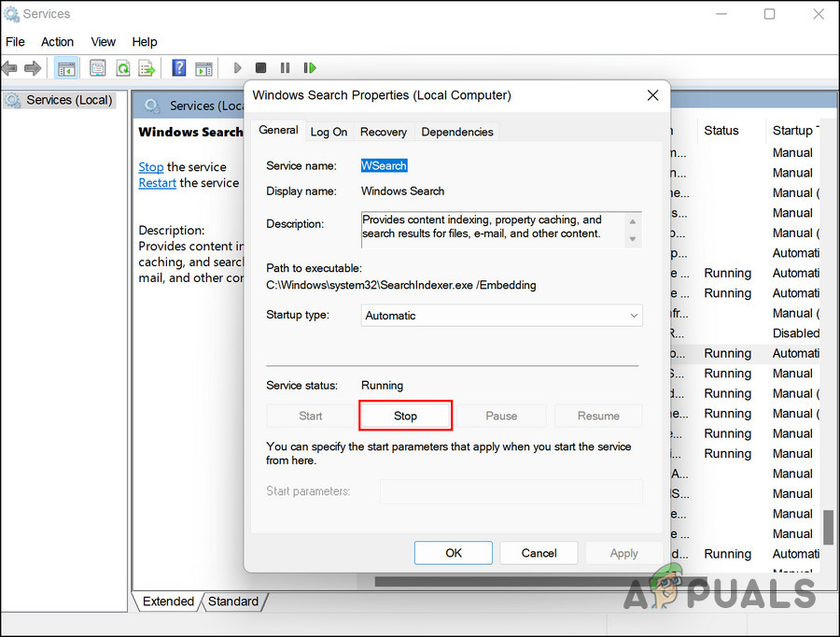The height and width of the screenshot is (637, 840).
Task: Click the Back arrow in Services toolbar
Action: 9,68
